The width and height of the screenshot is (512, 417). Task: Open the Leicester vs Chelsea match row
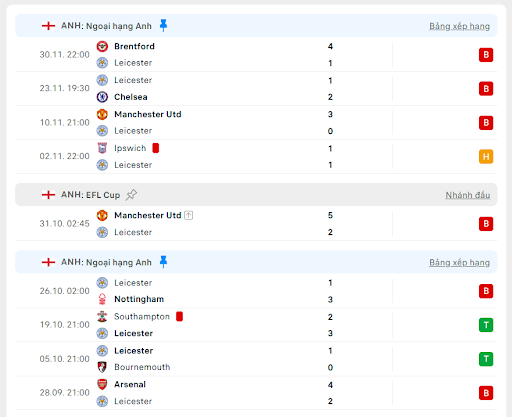pos(256,89)
